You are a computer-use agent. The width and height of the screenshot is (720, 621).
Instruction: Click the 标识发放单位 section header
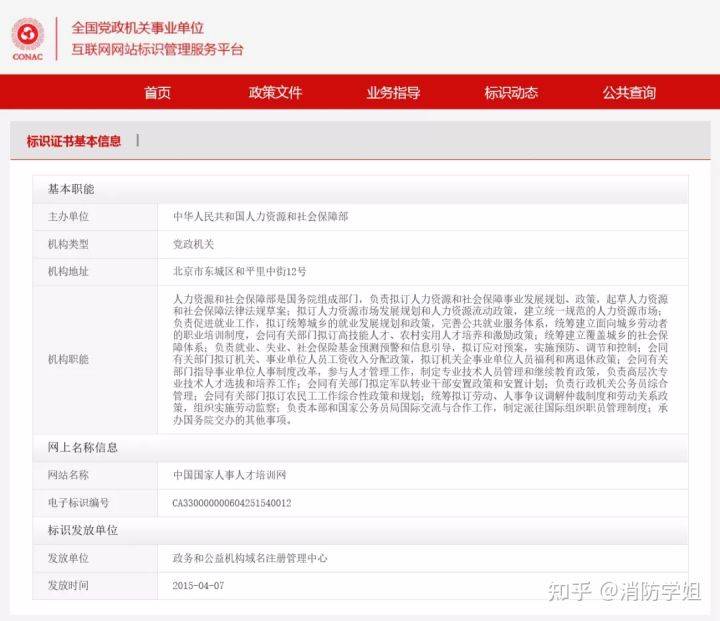coord(83,531)
